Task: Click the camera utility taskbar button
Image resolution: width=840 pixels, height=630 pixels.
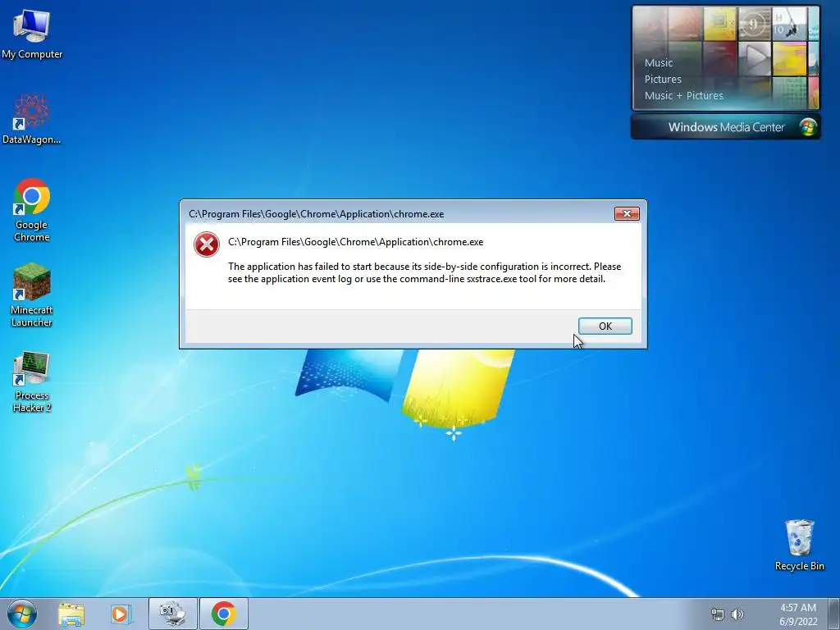Action: (x=173, y=614)
